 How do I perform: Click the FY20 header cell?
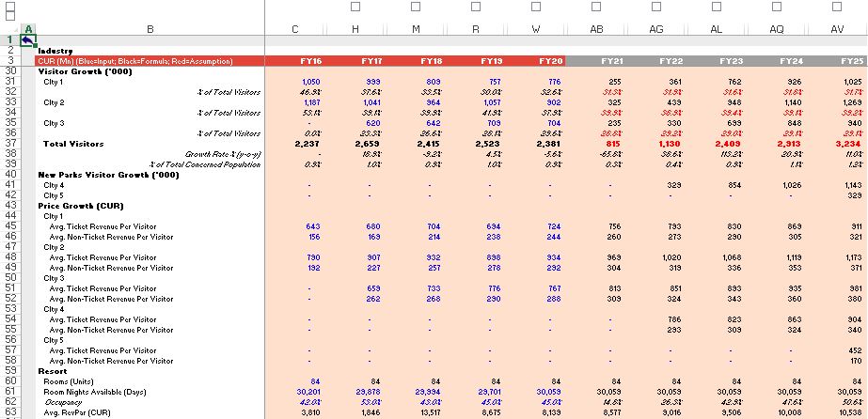[x=536, y=61]
